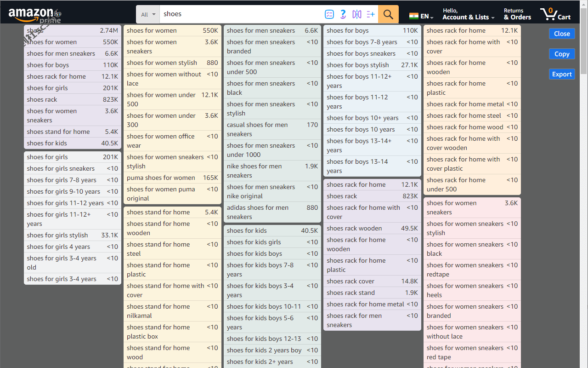
Task: Close the keyword results overlay
Action: tap(562, 34)
